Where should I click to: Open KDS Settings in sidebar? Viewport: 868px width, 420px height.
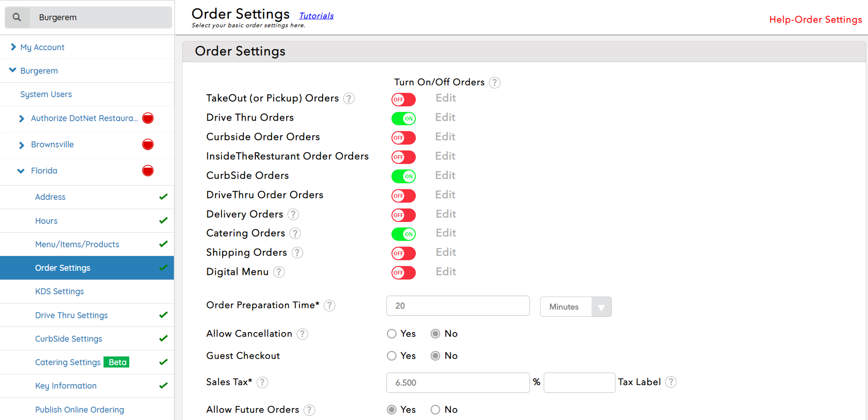59,292
